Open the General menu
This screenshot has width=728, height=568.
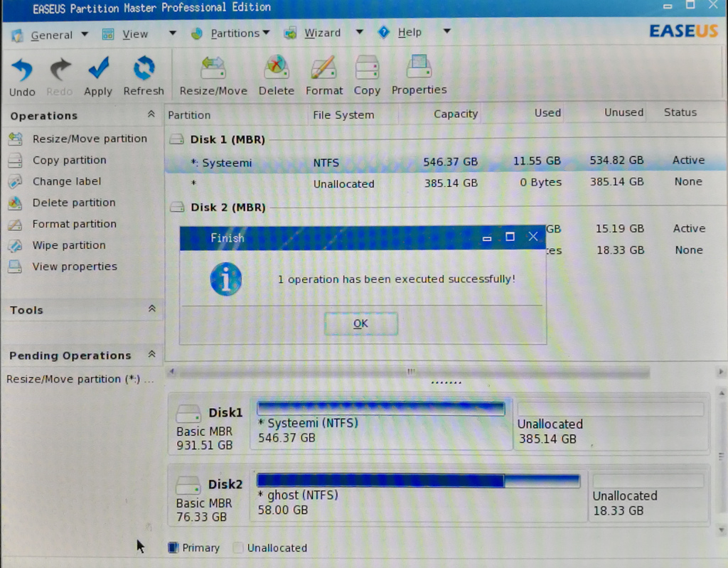[x=51, y=36]
